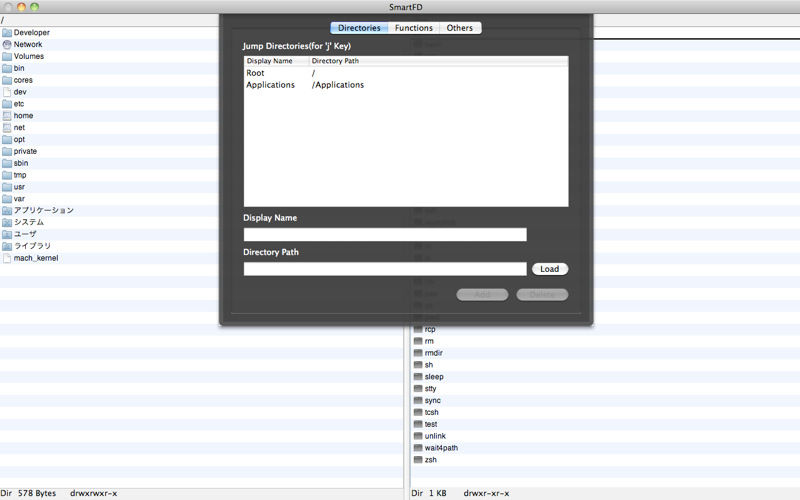800x500 pixels.
Task: Select the mach_kernel file name
Action: tap(36, 258)
